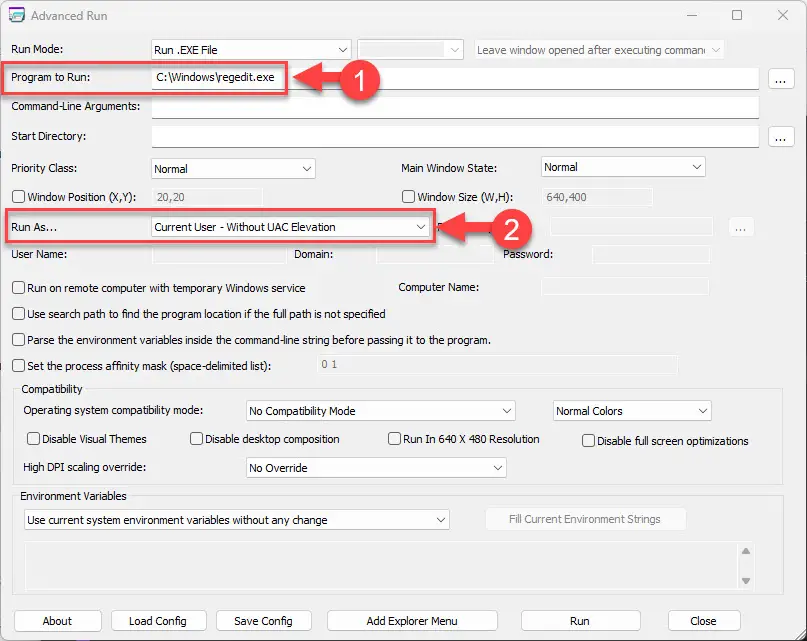Screen dimensions: 807x641
Task: Open Leave window opened after executing command dropdown
Action: [599, 50]
